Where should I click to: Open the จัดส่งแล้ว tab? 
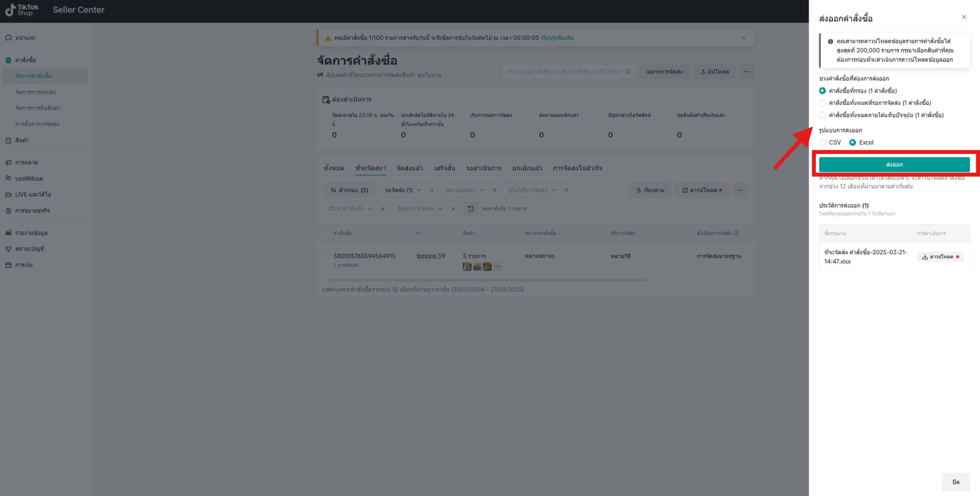point(410,168)
